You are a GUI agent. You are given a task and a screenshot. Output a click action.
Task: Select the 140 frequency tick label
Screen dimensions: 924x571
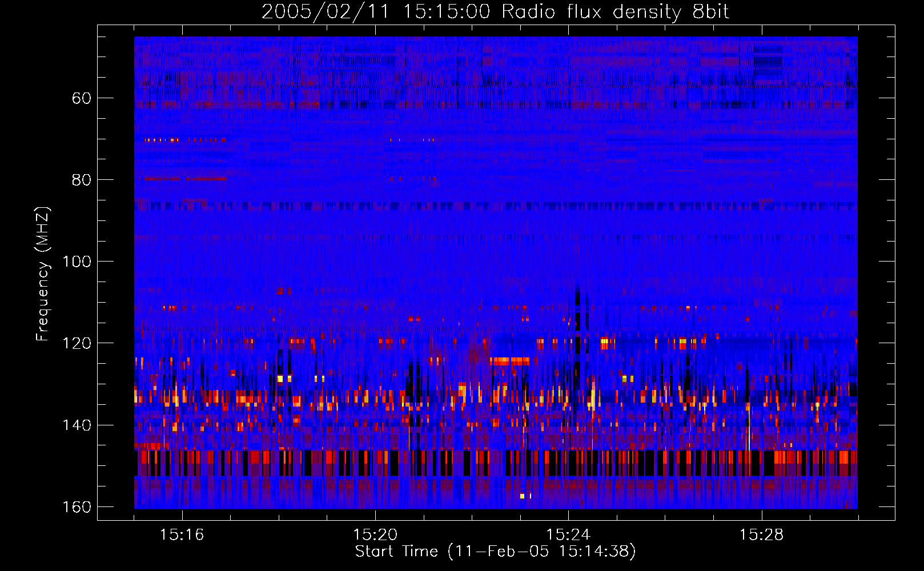(x=77, y=425)
